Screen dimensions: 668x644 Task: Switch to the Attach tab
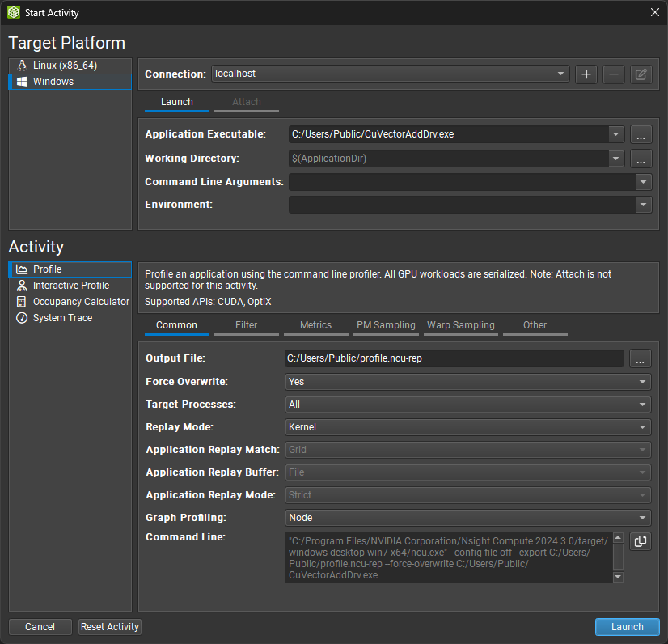245,103
